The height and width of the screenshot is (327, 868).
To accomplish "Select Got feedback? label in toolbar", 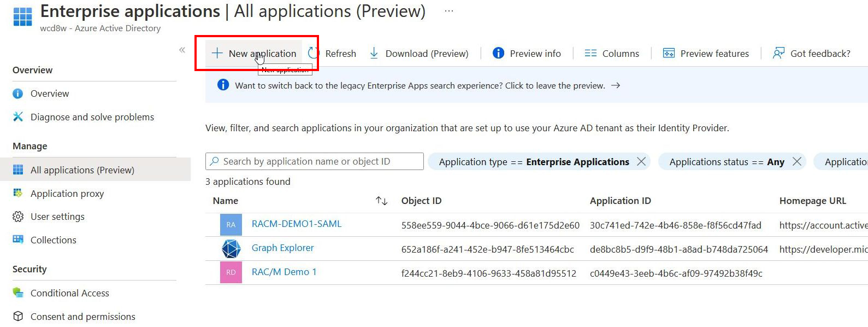I will click(x=820, y=54).
